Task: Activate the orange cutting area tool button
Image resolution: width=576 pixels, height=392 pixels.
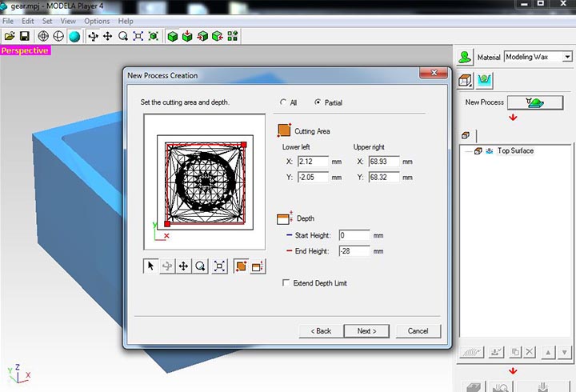Action: click(x=241, y=266)
